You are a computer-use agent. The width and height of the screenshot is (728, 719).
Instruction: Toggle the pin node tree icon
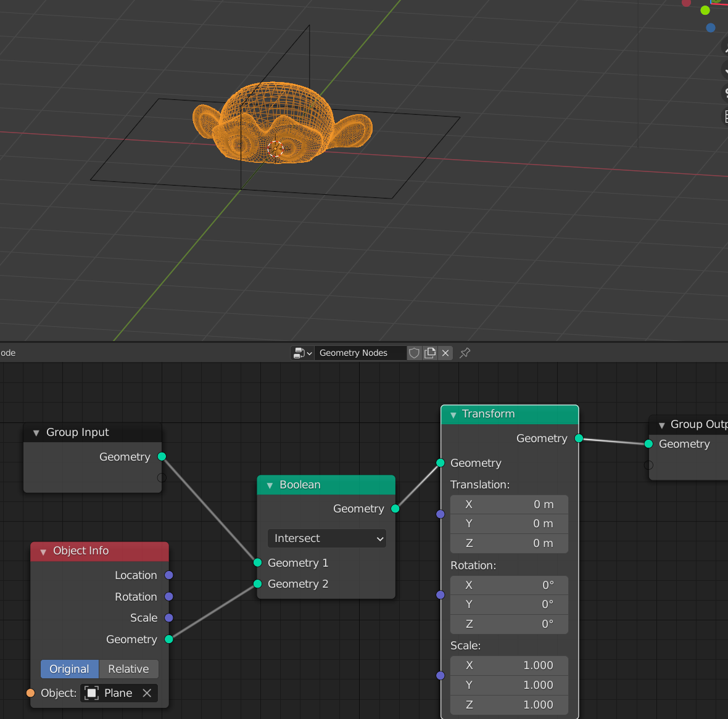pyautogui.click(x=465, y=353)
